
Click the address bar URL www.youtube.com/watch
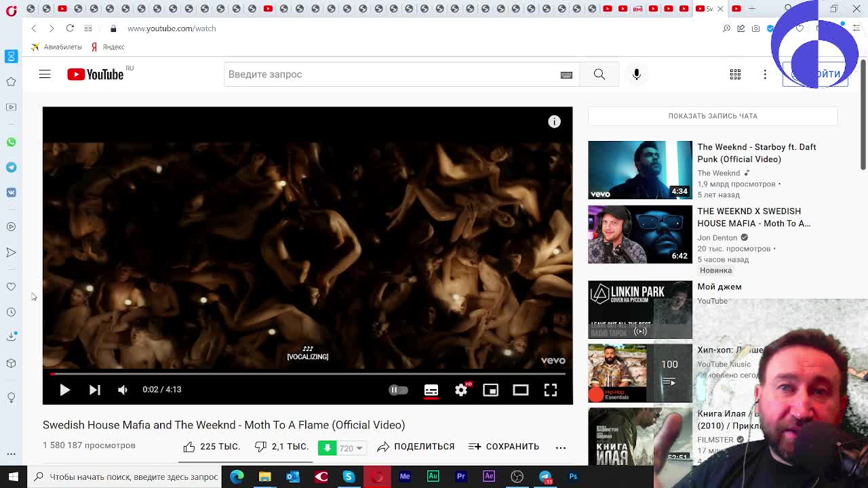[x=172, y=28]
